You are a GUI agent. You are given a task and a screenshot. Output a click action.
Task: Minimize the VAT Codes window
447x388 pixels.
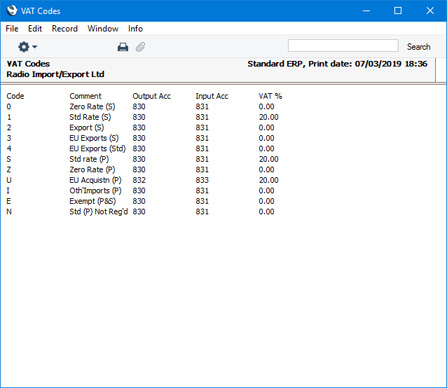tap(366, 11)
